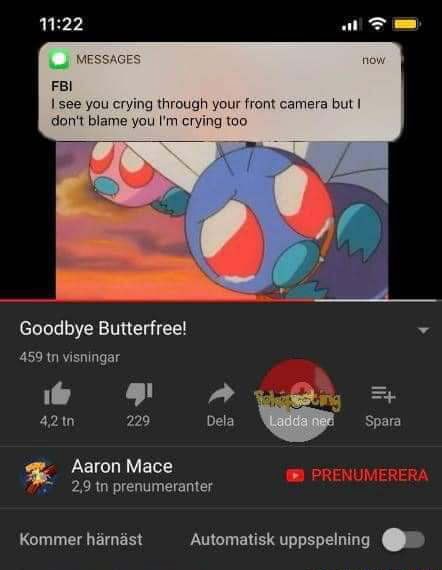The image size is (442, 570).
Task: Tap the green Messages app icon
Action: point(59,59)
